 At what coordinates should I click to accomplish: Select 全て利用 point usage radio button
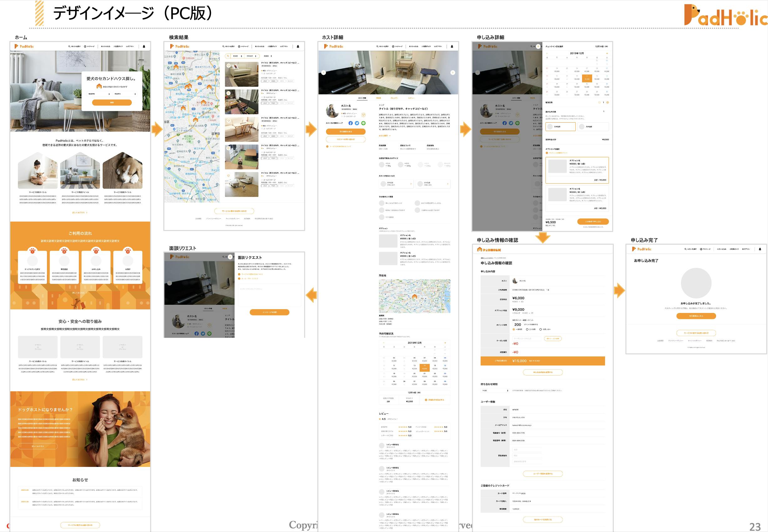[x=527, y=329]
